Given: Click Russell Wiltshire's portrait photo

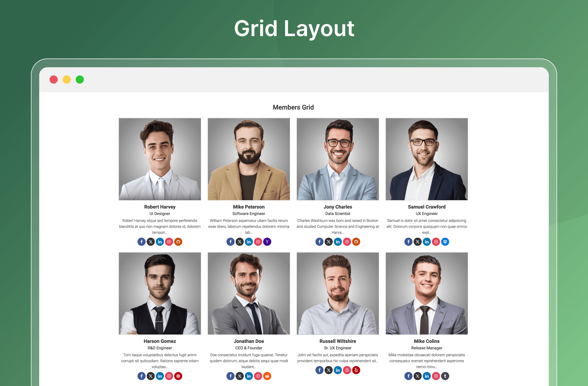Looking at the screenshot, I should 338,293.
